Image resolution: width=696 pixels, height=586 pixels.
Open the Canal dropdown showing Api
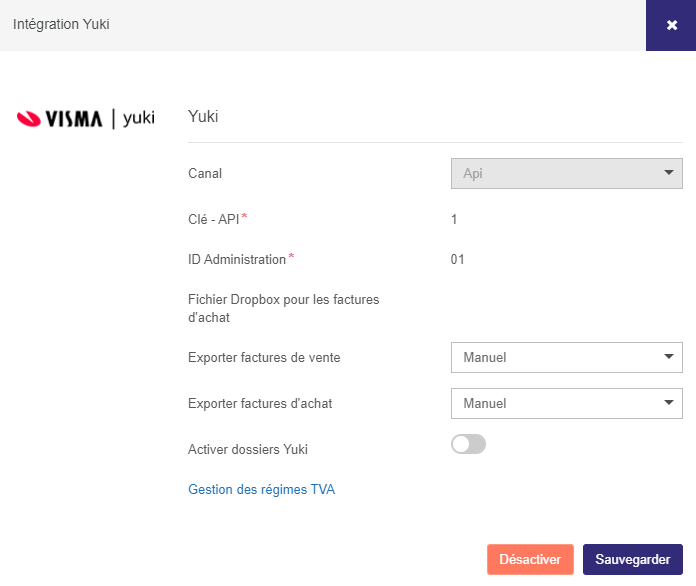[566, 174]
